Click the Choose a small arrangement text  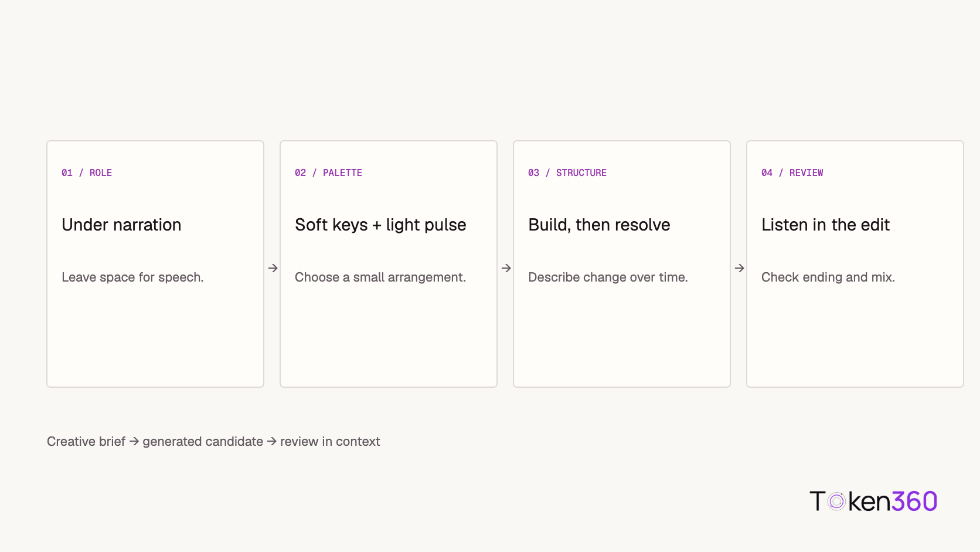(x=380, y=277)
